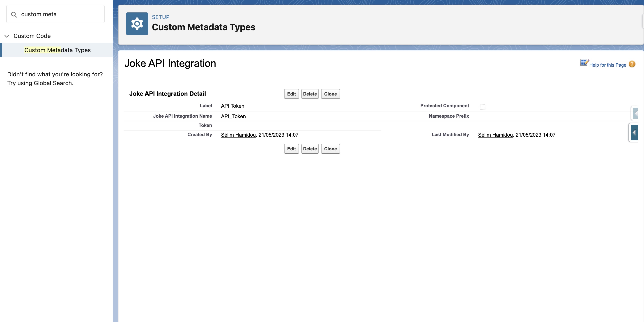
Task: Collapse the Custom Code section
Action: (x=7, y=36)
